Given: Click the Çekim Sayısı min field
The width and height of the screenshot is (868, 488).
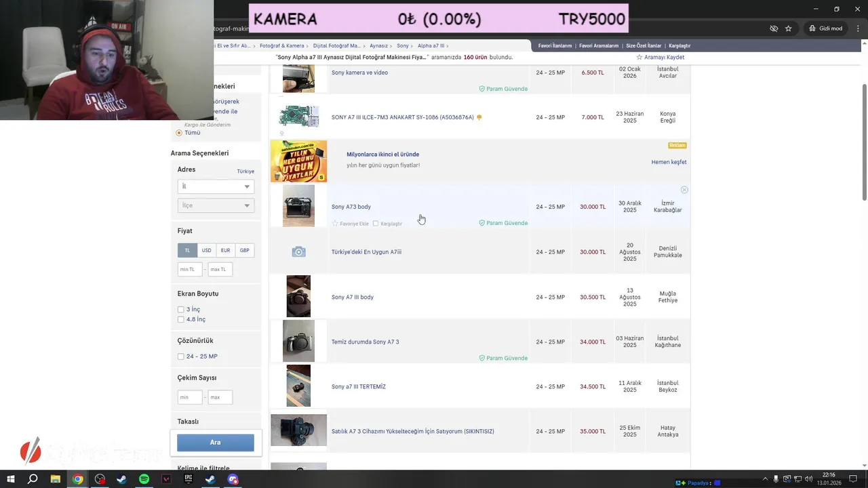Looking at the screenshot, I should [189, 397].
